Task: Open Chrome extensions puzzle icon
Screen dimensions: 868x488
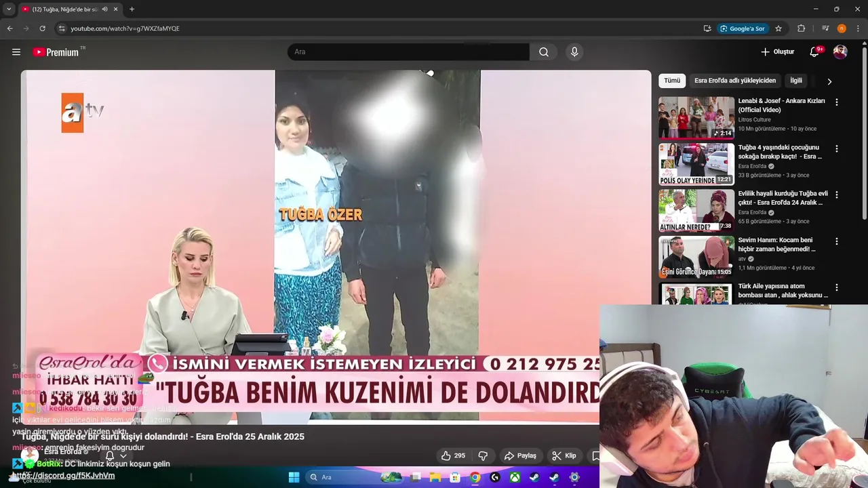Action: (801, 28)
